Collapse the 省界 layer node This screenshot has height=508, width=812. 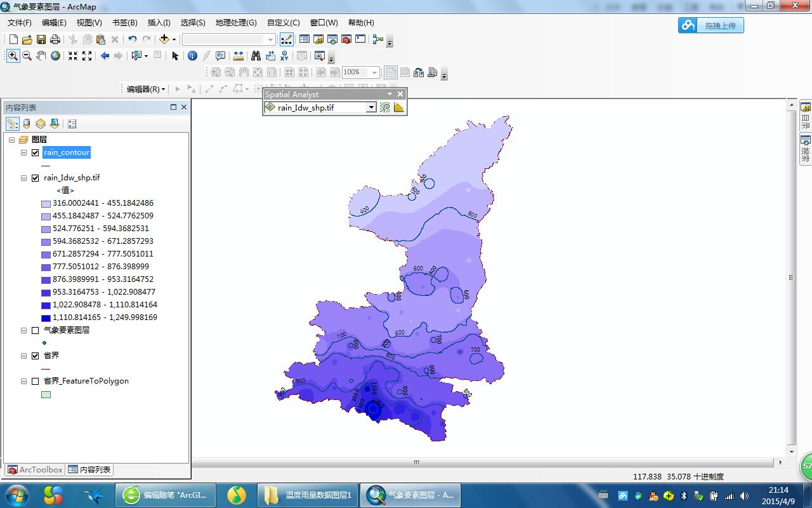click(x=24, y=356)
